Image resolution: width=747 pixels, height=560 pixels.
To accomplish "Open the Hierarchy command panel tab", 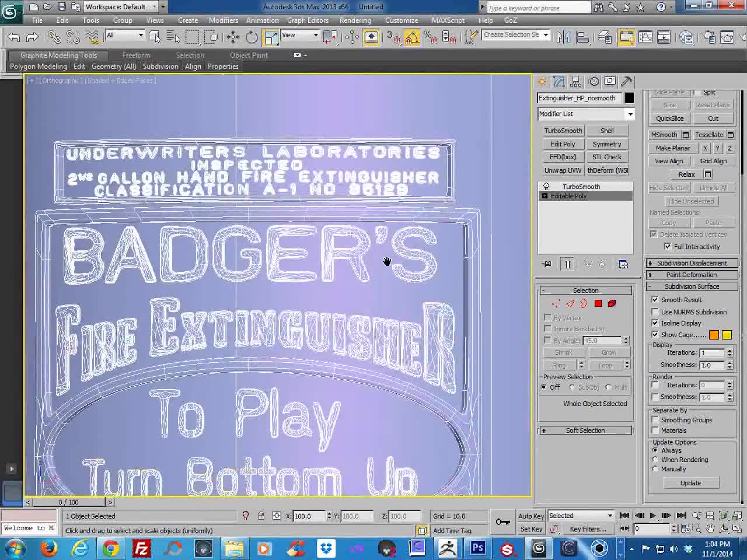I will click(x=576, y=82).
